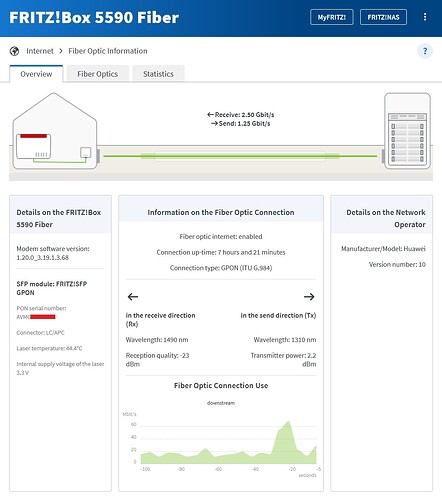Screen dimensions: 442x500
Task: Open the Statistics tab
Action: tap(158, 74)
